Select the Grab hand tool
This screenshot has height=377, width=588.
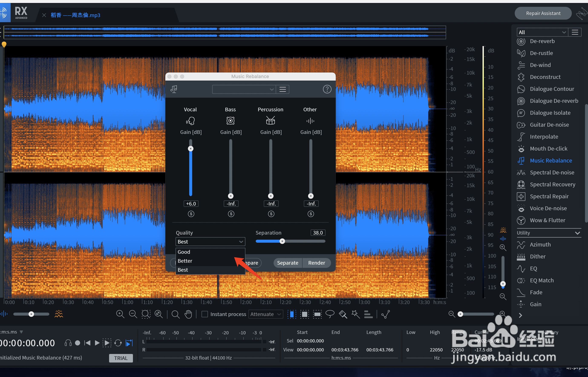point(188,314)
